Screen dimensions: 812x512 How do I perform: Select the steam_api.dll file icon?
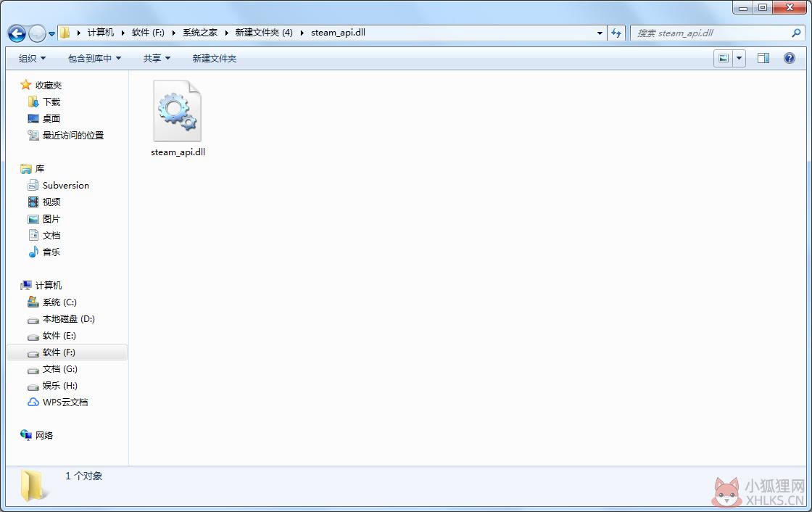[177, 110]
